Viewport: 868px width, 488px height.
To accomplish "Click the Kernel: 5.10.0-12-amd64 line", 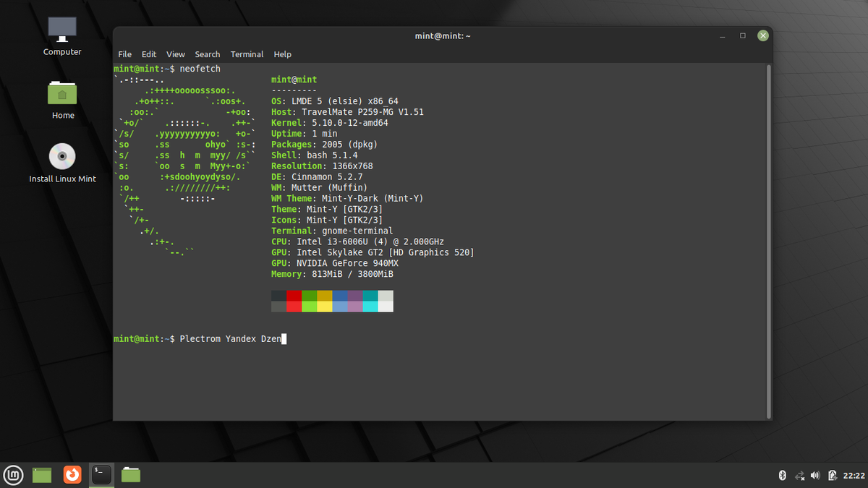I will (x=330, y=123).
